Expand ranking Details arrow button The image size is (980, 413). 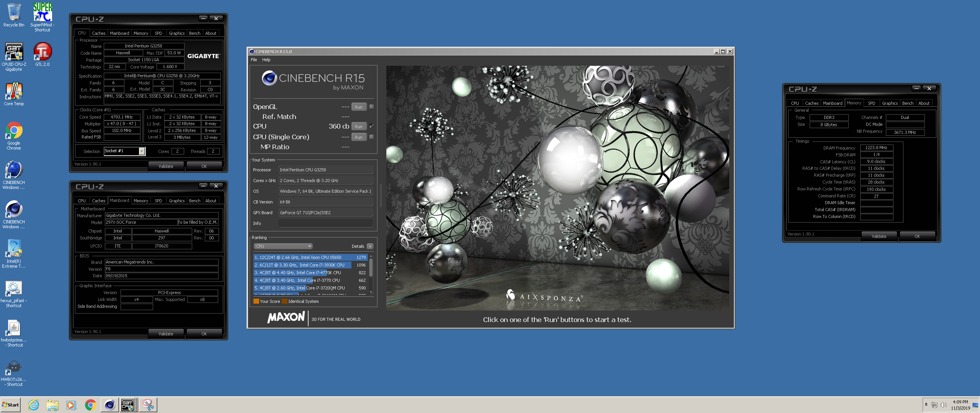pyautogui.click(x=370, y=246)
